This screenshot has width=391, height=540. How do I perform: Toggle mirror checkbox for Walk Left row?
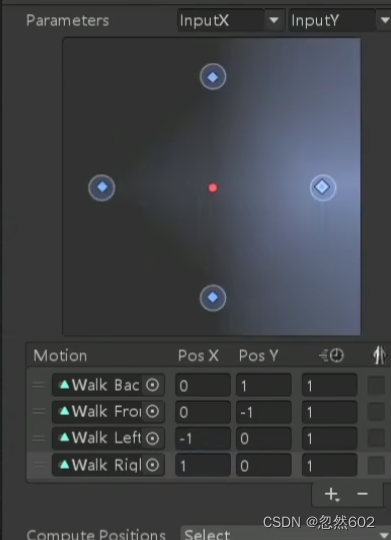pyautogui.click(x=376, y=438)
